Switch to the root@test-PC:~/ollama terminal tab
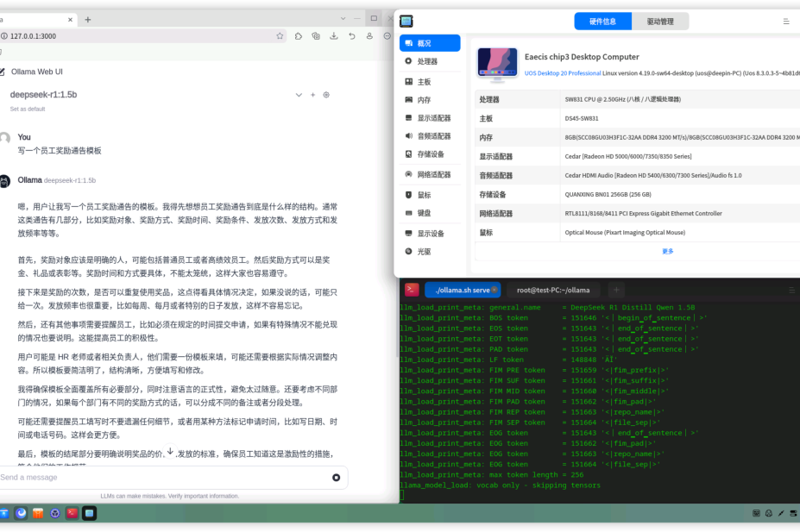The width and height of the screenshot is (800, 532). (553, 290)
